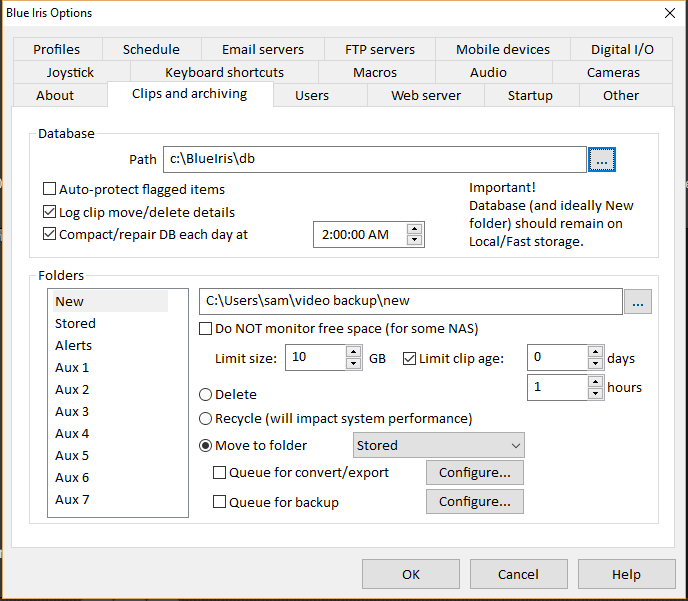The image size is (688, 601).
Task: Click the Limit size value field
Action: (x=315, y=358)
